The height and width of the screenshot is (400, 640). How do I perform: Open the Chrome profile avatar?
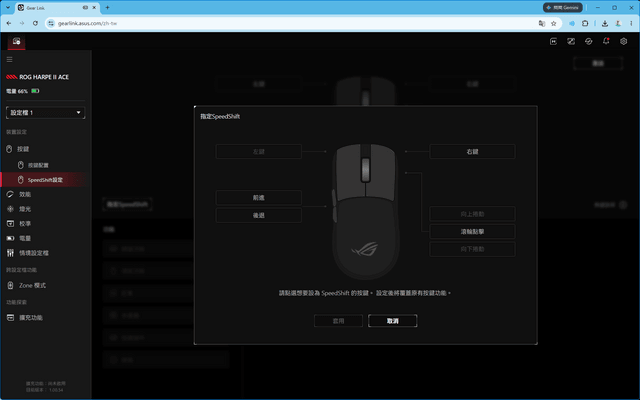tap(618, 23)
